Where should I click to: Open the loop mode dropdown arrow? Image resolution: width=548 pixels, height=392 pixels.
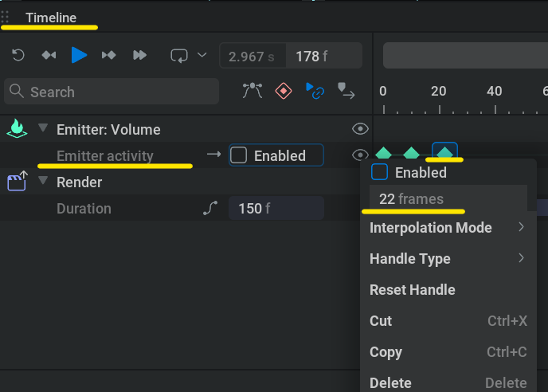pyautogui.click(x=202, y=55)
